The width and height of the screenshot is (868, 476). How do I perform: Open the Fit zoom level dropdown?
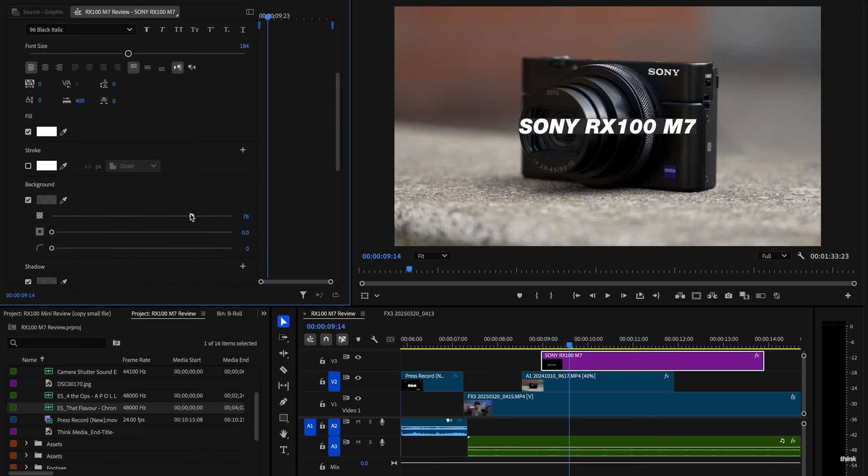[x=431, y=256]
